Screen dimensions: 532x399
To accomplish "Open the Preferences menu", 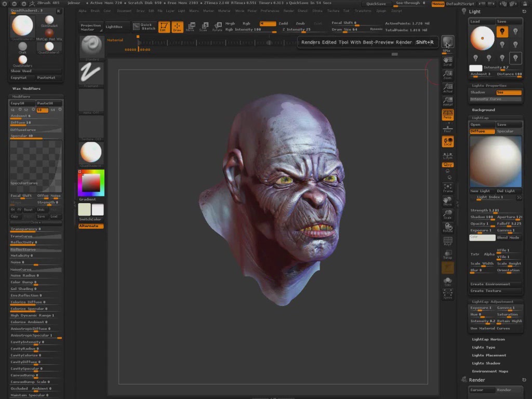I will pos(270,11).
